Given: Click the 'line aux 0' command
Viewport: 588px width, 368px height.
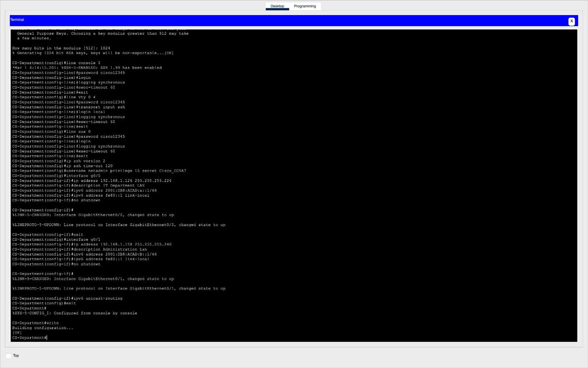Looking at the screenshot, I should coord(51,131).
